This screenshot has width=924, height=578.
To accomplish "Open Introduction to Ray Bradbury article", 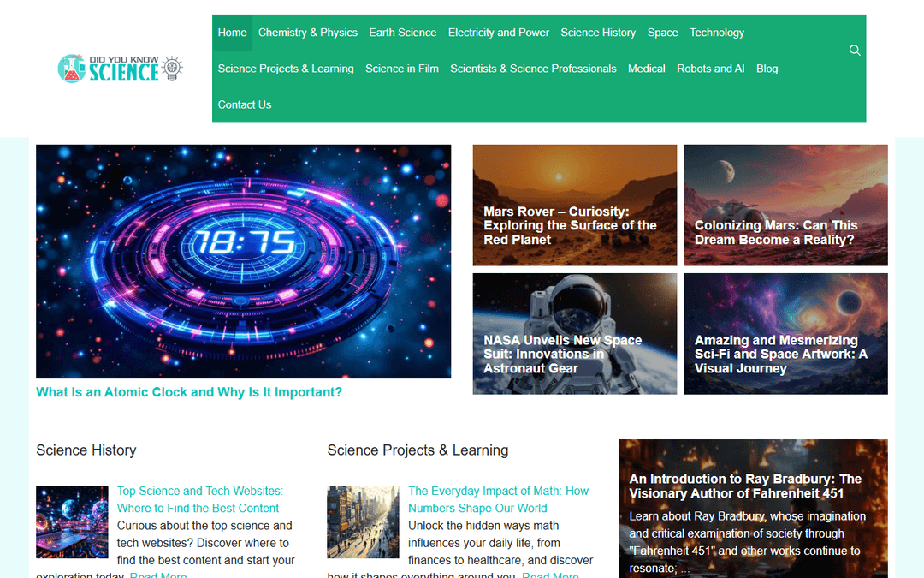I will point(745,486).
